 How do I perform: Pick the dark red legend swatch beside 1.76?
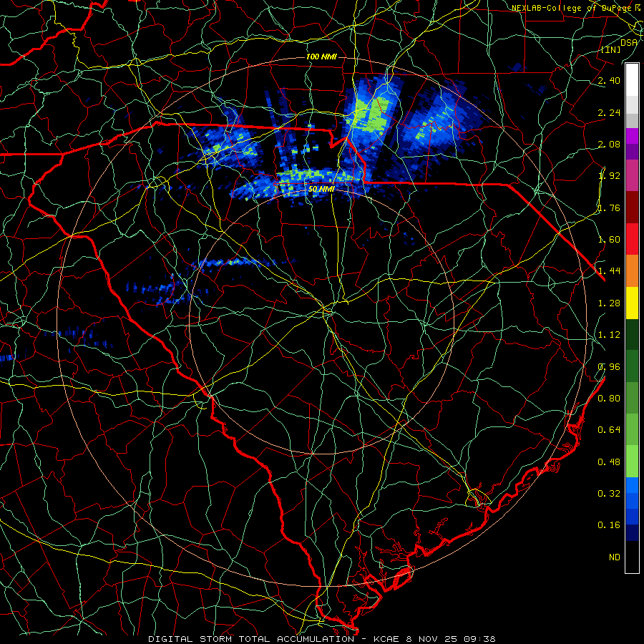632,208
